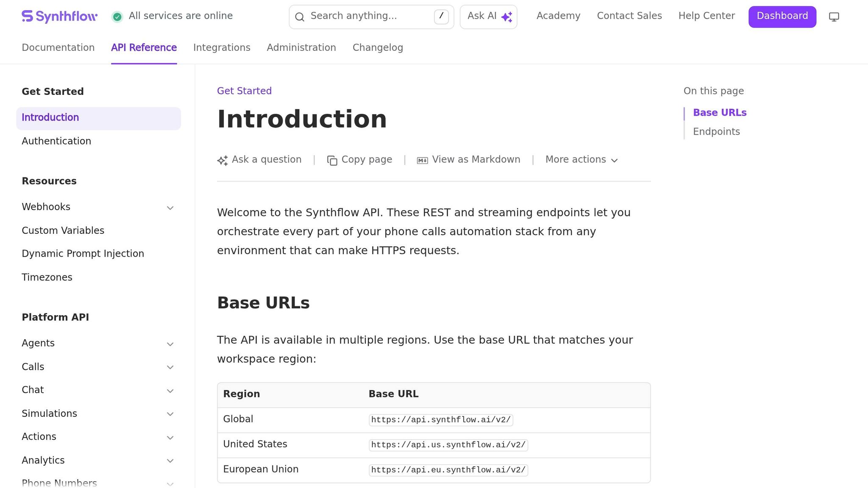Click the Ask a question sparkle icon
868x488 pixels.
pyautogui.click(x=223, y=160)
